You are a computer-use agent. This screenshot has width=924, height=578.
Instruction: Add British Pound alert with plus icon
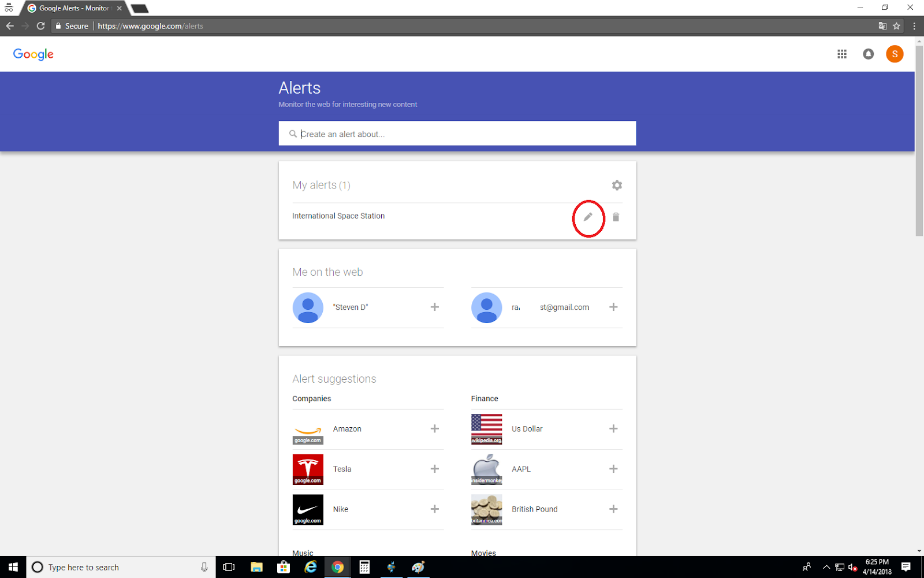[613, 509]
